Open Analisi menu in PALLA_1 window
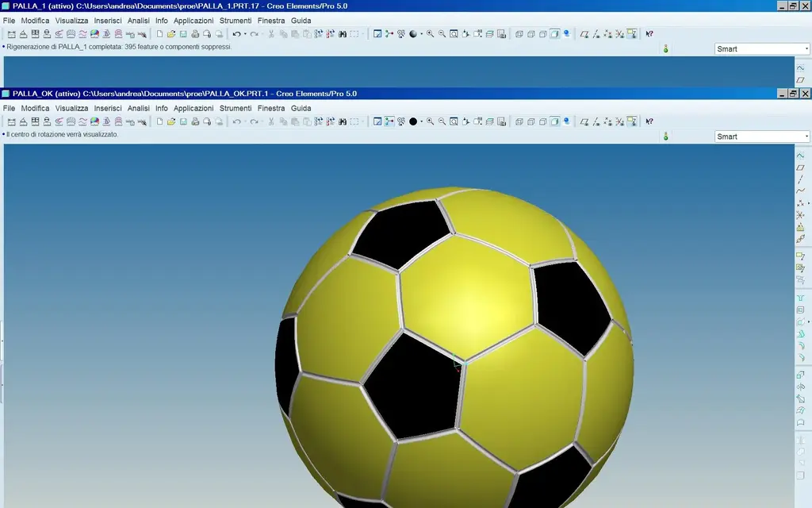Screen dimensions: 812x508 [x=138, y=21]
